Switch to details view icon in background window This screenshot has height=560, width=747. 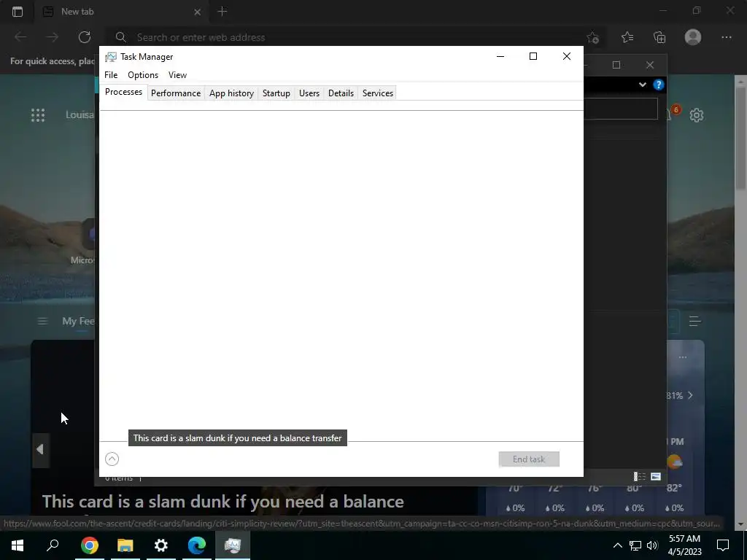coord(639,476)
